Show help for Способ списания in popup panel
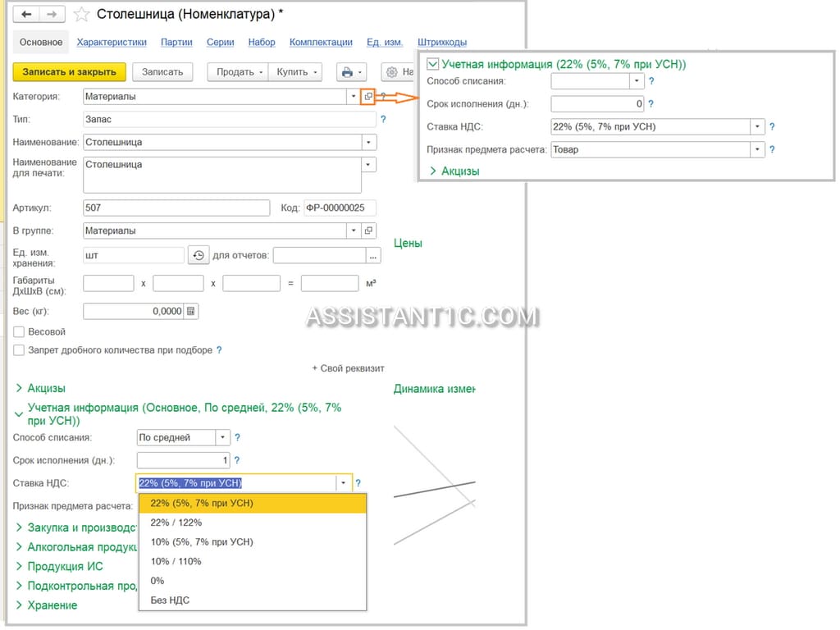The width and height of the screenshot is (840, 630). [x=651, y=81]
